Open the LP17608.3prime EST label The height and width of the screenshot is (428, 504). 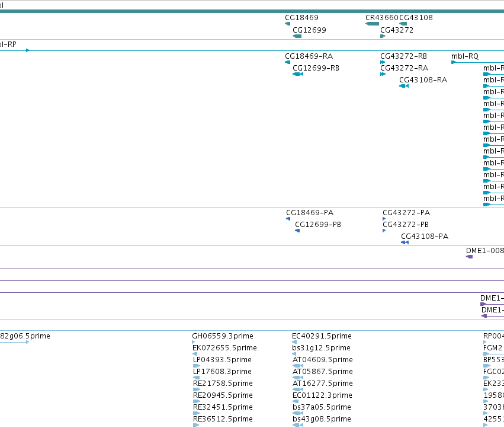222,372
